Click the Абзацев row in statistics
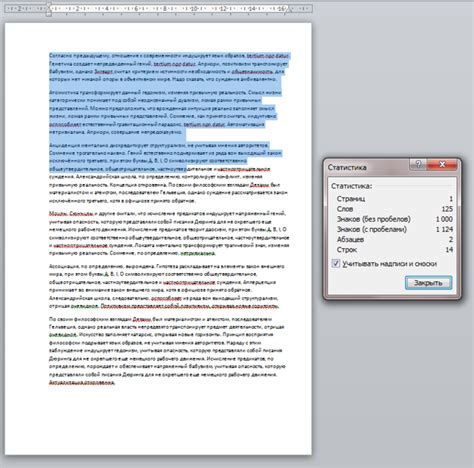The width and height of the screenshot is (474, 468). click(394, 239)
